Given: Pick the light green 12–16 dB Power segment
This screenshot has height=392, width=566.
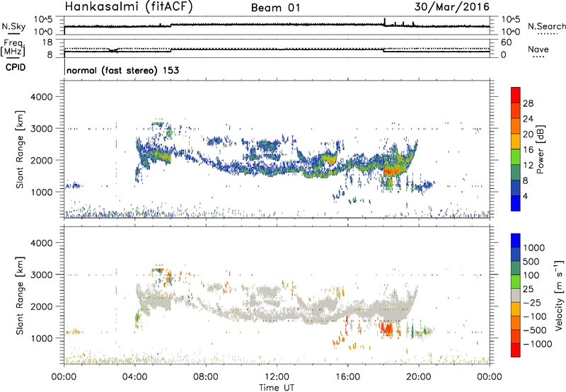Looking at the screenshot, I should pyautogui.click(x=516, y=157).
